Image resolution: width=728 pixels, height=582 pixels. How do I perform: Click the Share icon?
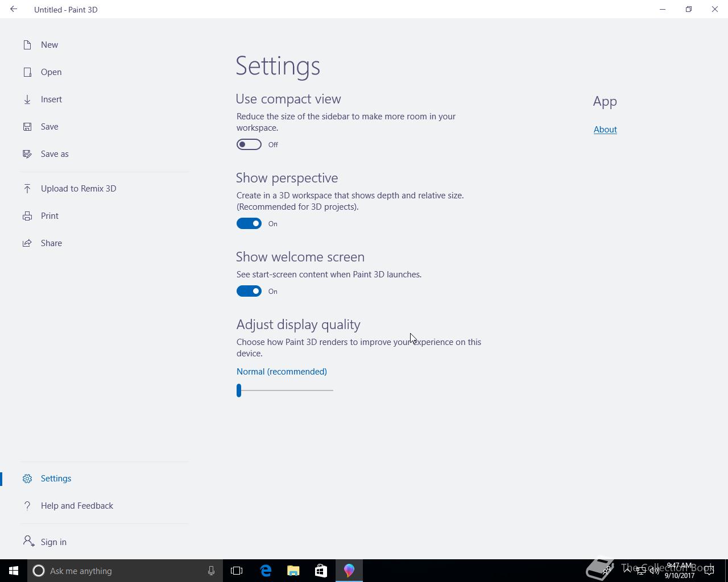27,243
